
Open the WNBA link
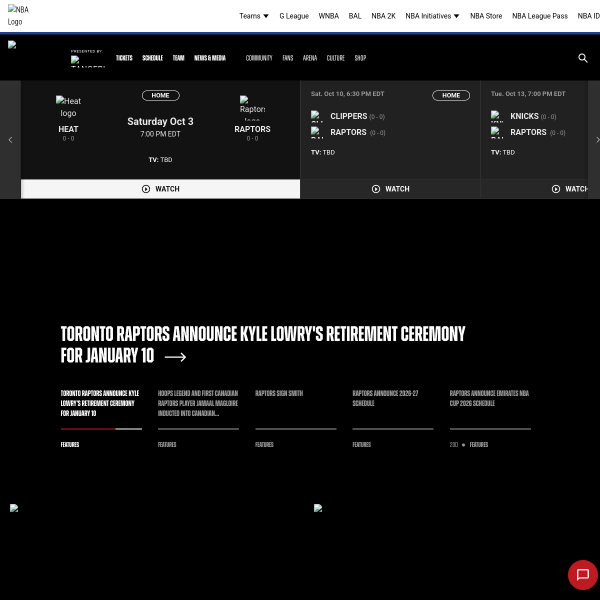tap(329, 16)
